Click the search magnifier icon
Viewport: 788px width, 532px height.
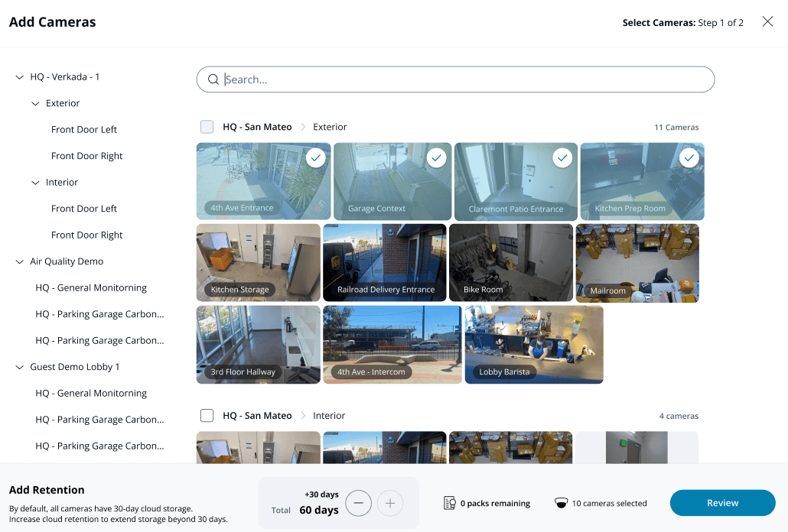tap(213, 79)
